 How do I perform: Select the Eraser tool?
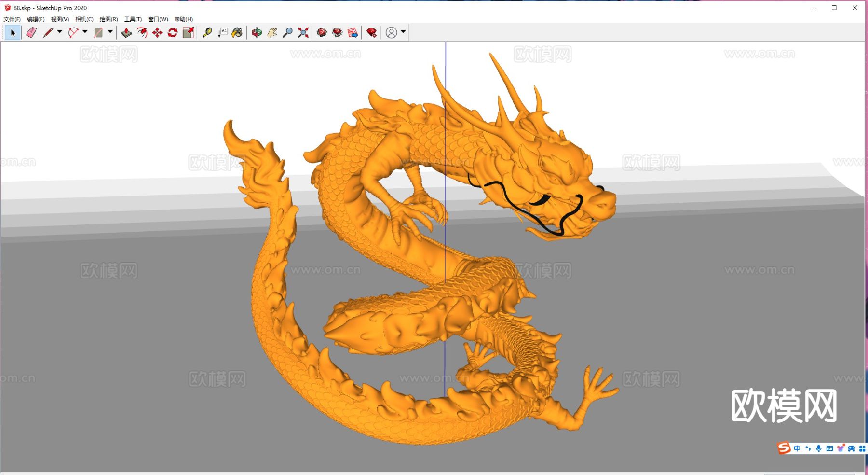coord(31,32)
